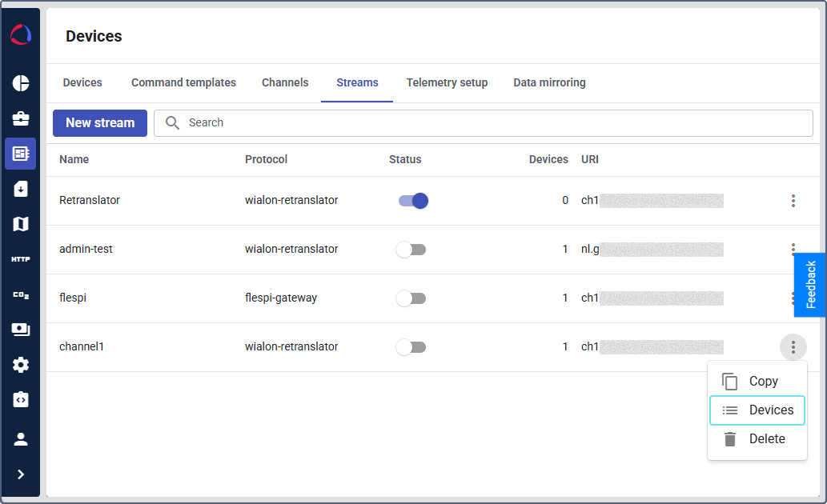
Task: Open the CO2 icon in sidebar
Action: pos(21,294)
